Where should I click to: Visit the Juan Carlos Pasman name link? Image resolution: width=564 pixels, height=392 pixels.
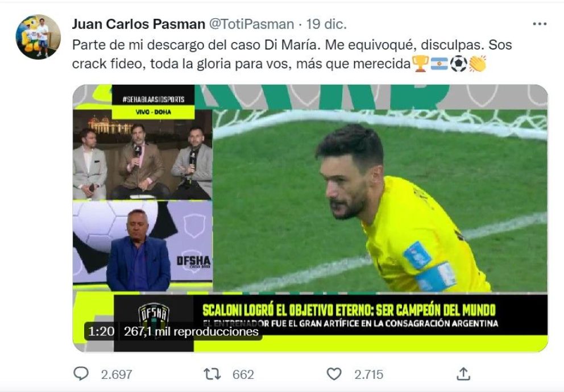[x=139, y=24]
